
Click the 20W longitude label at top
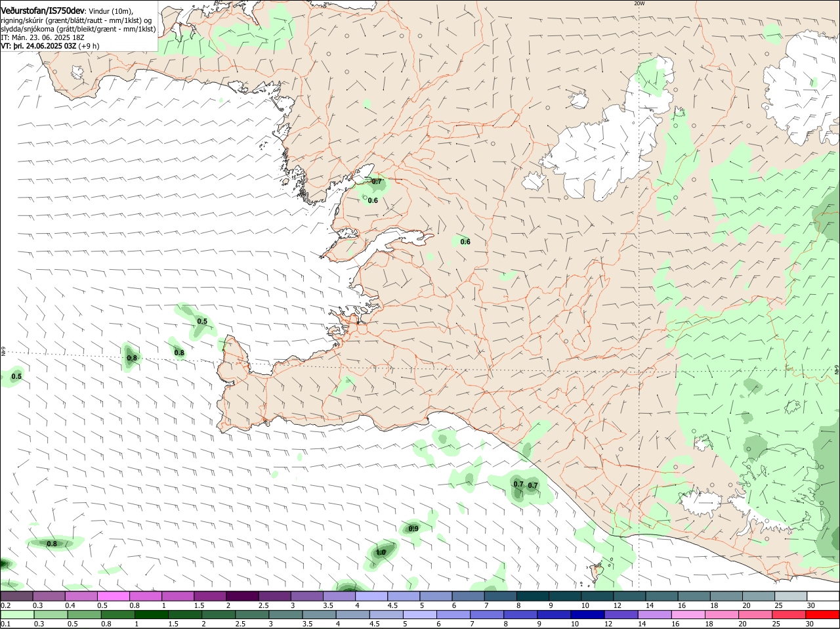[639, 3]
